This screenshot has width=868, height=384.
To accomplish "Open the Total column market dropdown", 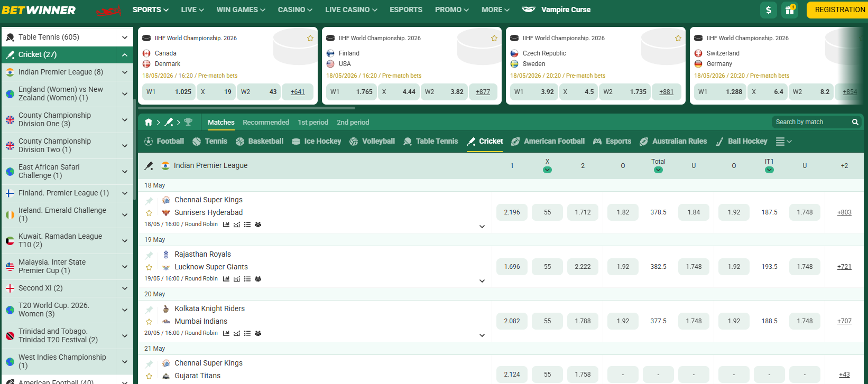I will pos(658,170).
